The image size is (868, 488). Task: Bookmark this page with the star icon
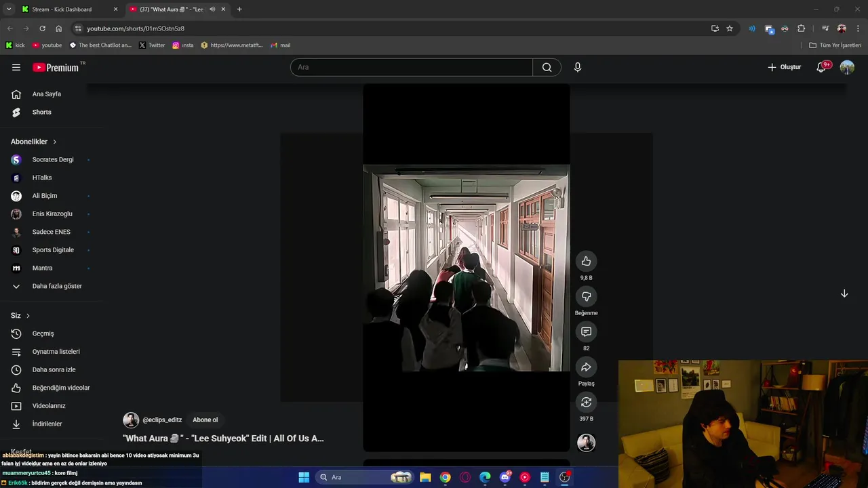pos(730,28)
